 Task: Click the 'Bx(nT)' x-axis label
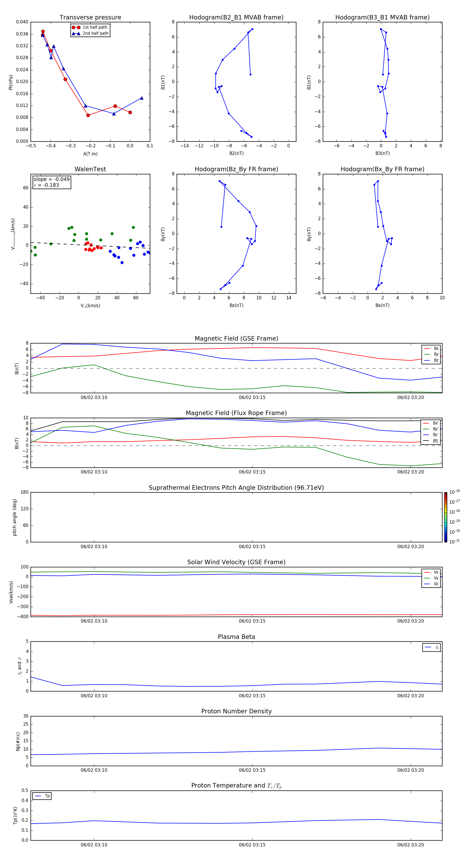382,305
